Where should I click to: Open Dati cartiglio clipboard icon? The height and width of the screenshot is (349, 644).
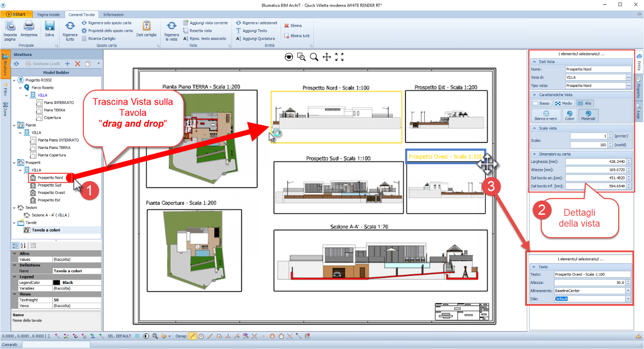point(146,26)
